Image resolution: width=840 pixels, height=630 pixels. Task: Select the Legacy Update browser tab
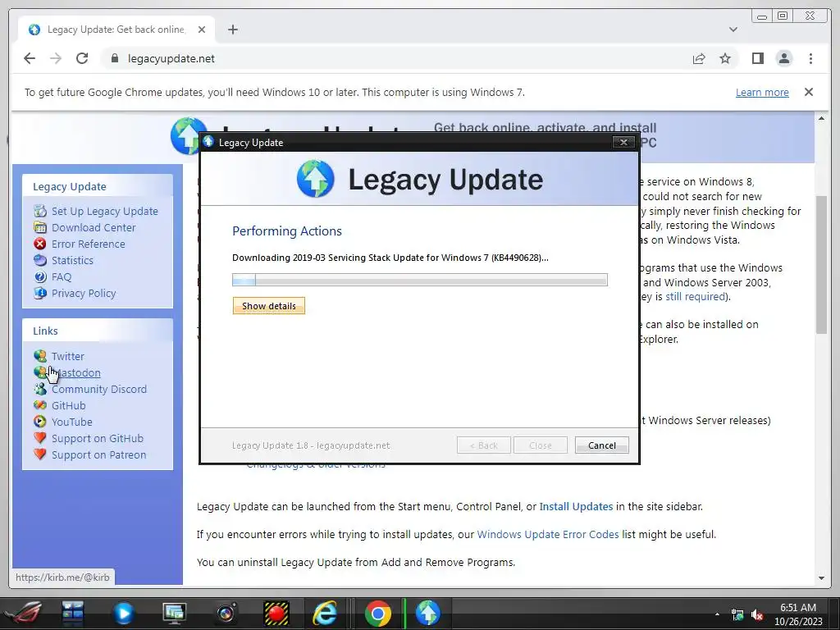pyautogui.click(x=116, y=30)
